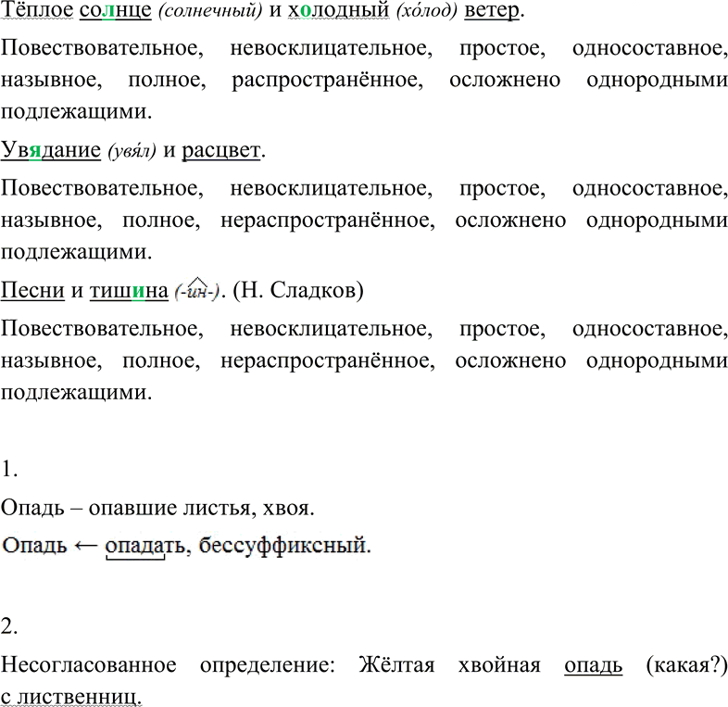Click the underlined word 'ветер'

pos(492,10)
